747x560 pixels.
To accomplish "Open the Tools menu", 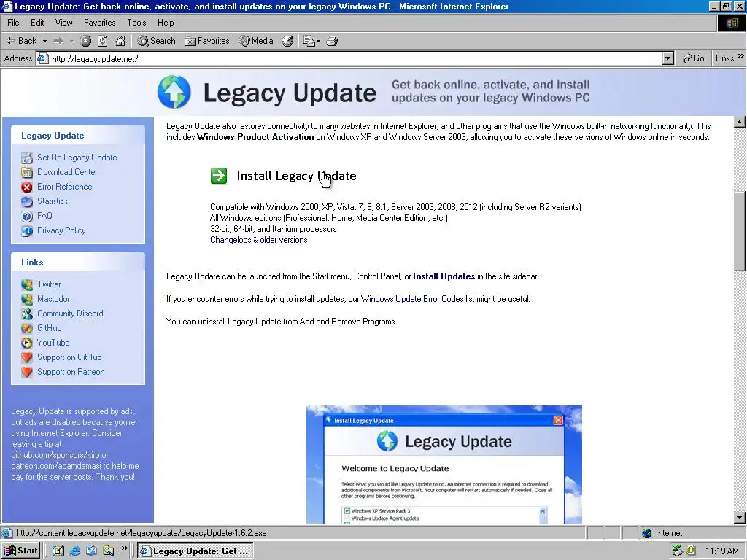I will tap(136, 23).
